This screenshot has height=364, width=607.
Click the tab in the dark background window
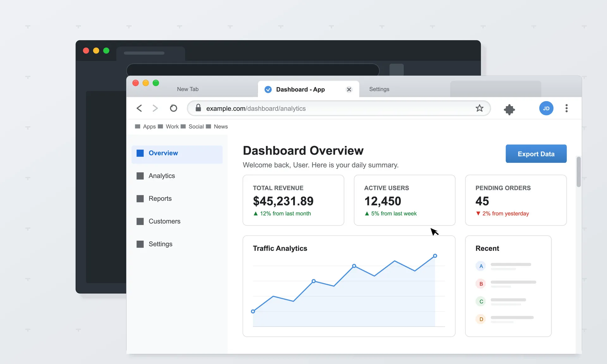[x=151, y=53]
